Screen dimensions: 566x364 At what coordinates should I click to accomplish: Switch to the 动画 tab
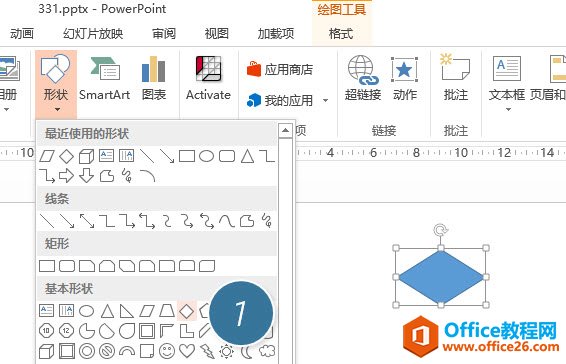[22, 34]
